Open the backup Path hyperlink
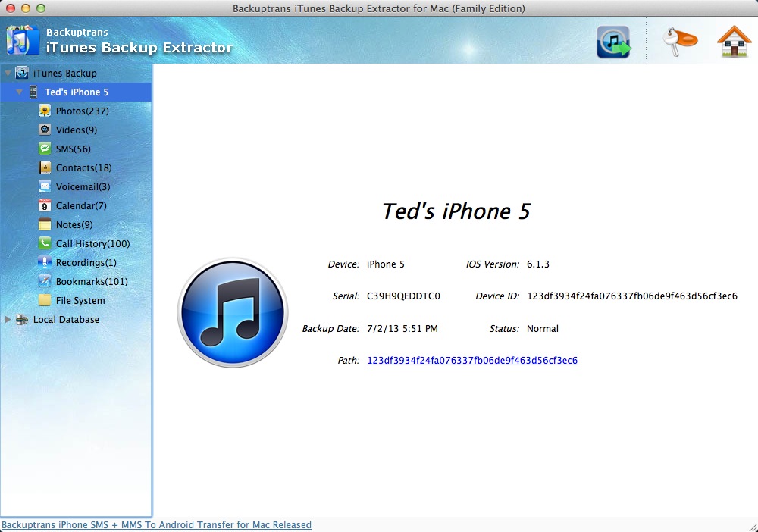The image size is (758, 532). (472, 361)
